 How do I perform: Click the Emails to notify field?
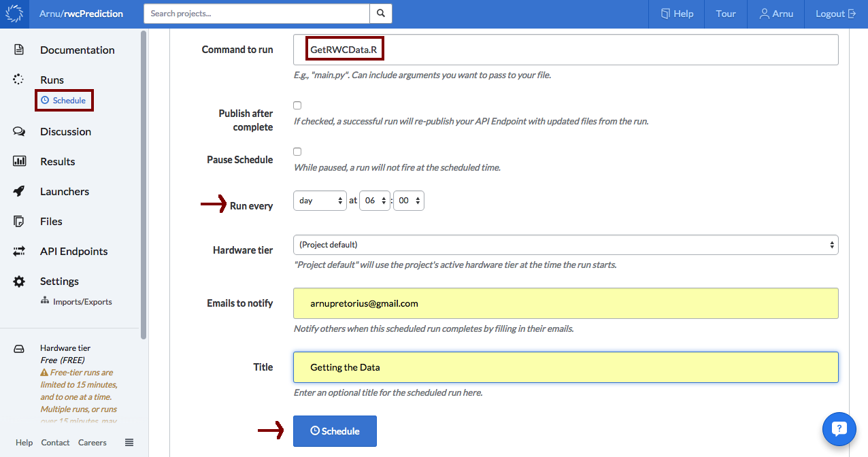point(565,303)
